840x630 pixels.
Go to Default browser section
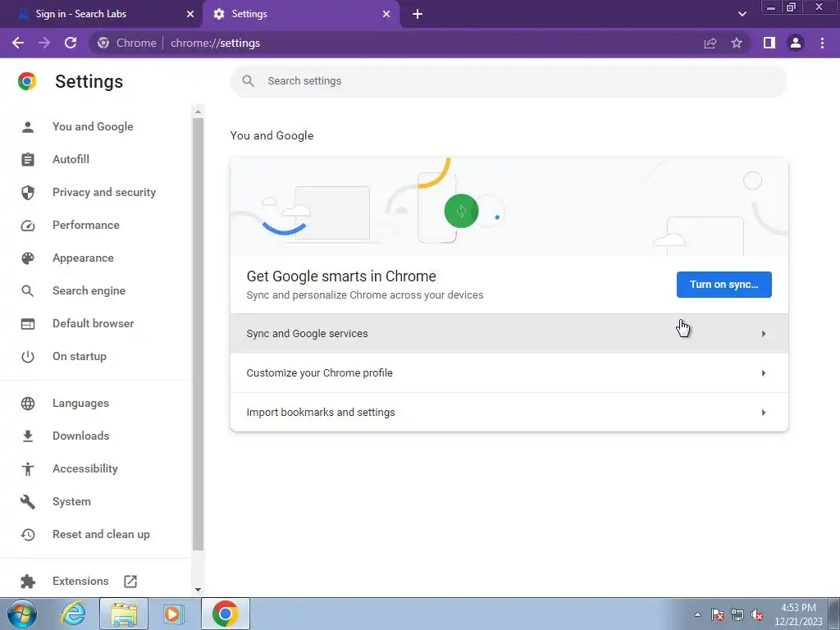tap(94, 323)
